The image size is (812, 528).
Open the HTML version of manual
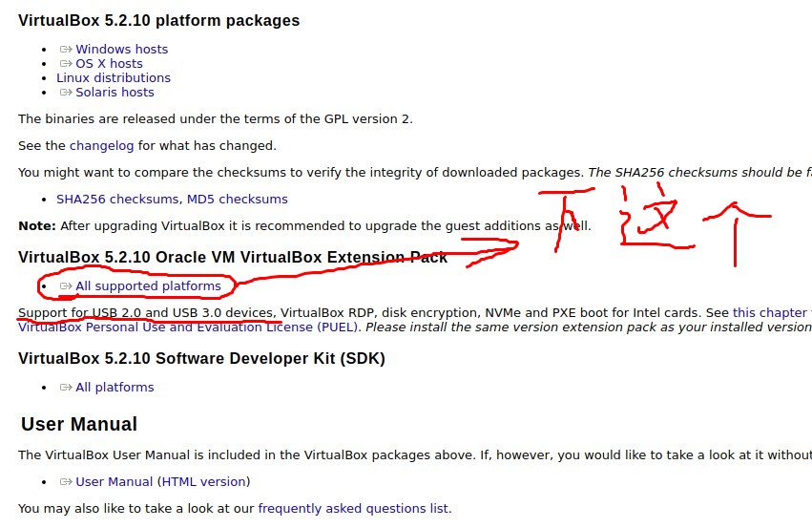tap(204, 482)
